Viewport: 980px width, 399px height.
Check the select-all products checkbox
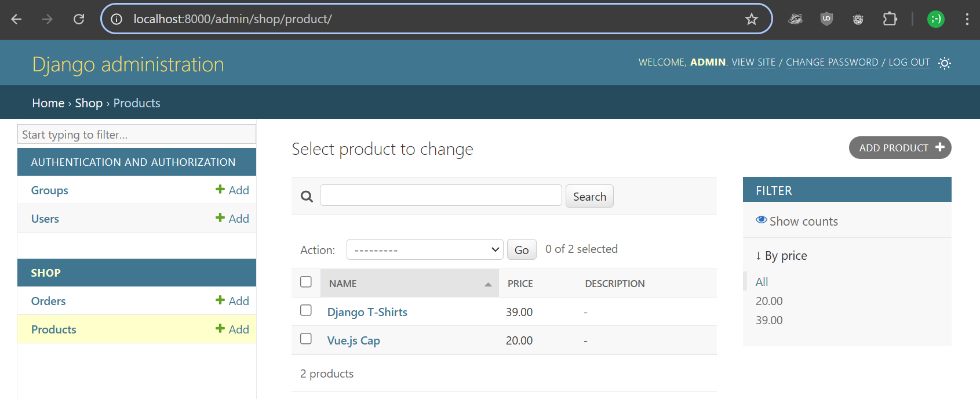pyautogui.click(x=306, y=282)
